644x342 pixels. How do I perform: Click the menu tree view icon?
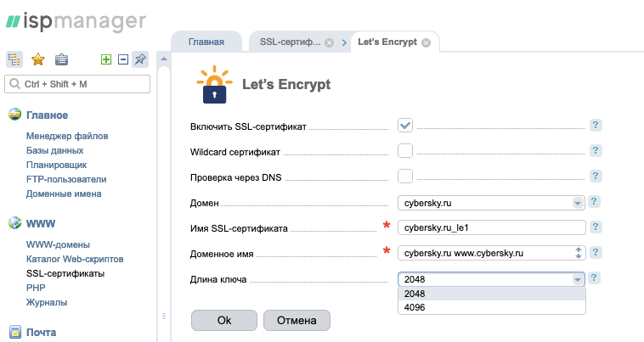[14, 59]
